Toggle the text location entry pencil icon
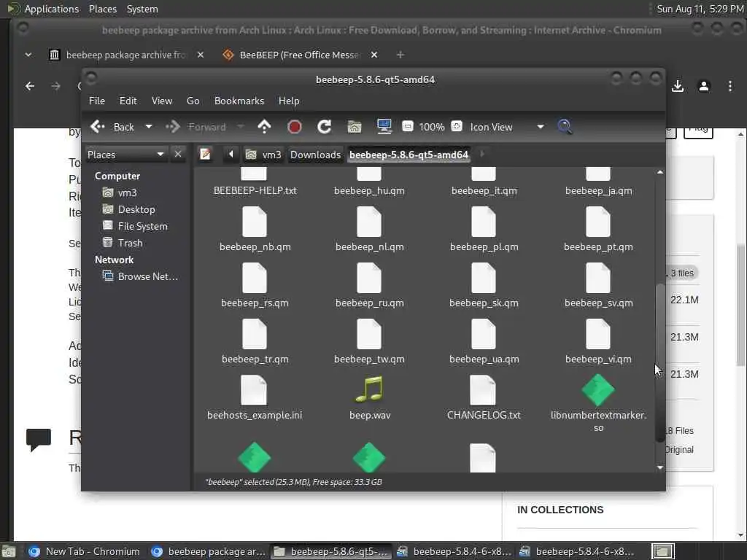This screenshot has height=560, width=747. (x=205, y=155)
